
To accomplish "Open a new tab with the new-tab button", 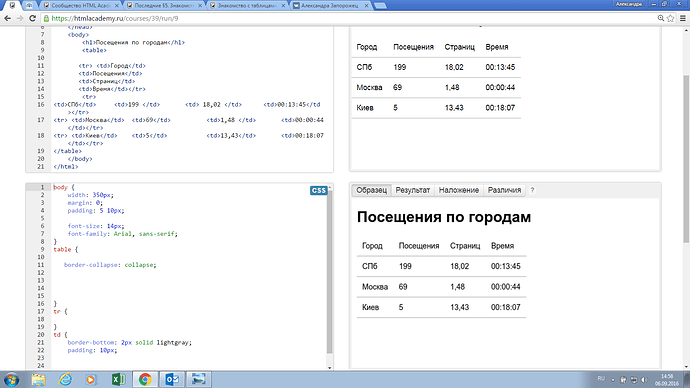I will [380, 6].
